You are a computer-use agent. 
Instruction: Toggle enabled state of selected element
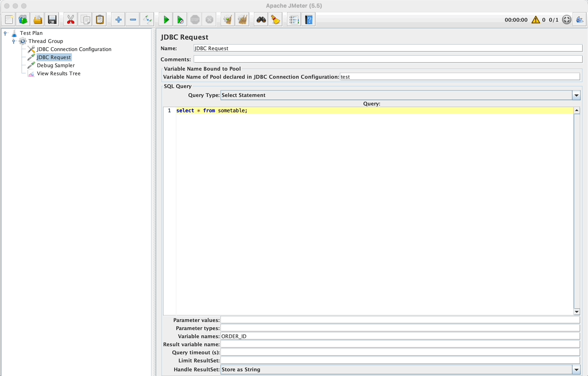coord(147,19)
